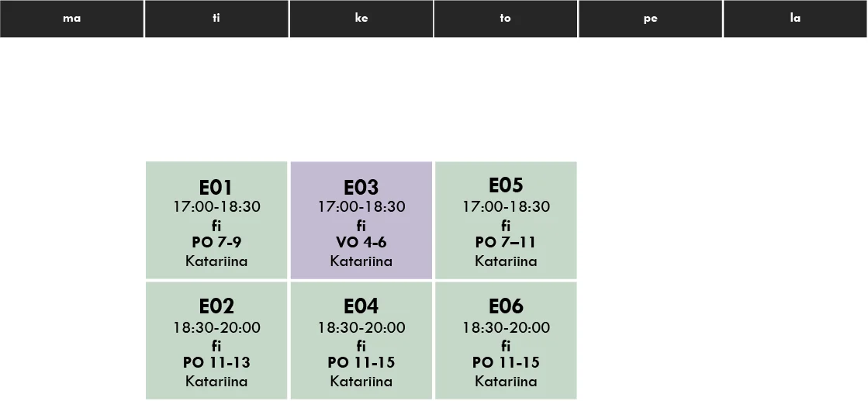Image resolution: width=868 pixels, height=401 pixels.
Task: Click the PO 11-13 level label
Action: pos(216,363)
